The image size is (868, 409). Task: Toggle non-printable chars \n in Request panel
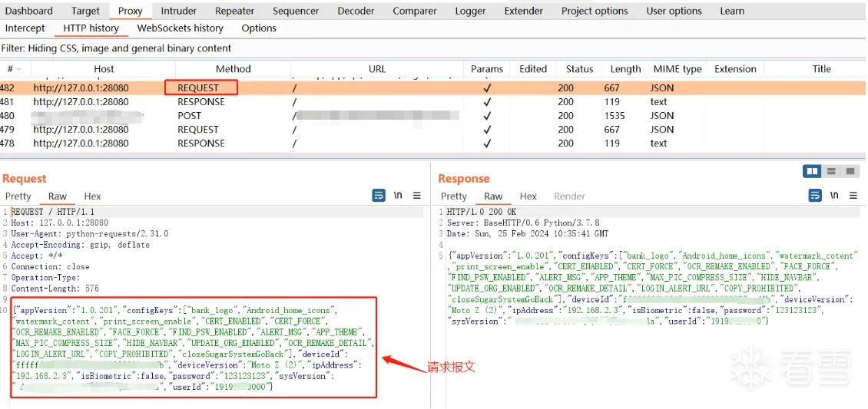click(x=398, y=196)
